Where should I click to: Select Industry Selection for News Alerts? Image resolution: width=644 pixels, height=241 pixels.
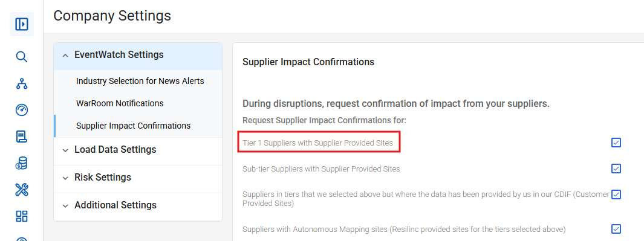click(140, 82)
